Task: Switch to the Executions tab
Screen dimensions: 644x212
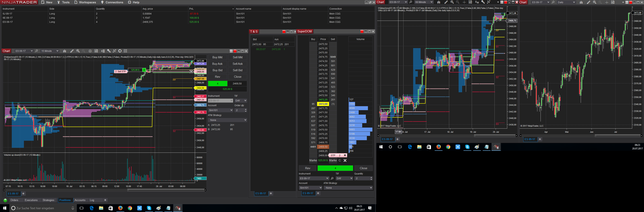Action: tap(31, 200)
